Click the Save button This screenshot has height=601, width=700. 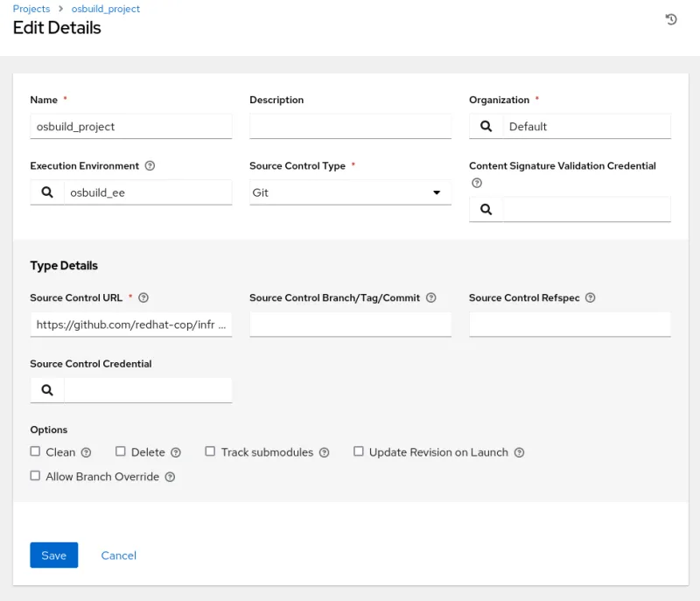pos(53,556)
